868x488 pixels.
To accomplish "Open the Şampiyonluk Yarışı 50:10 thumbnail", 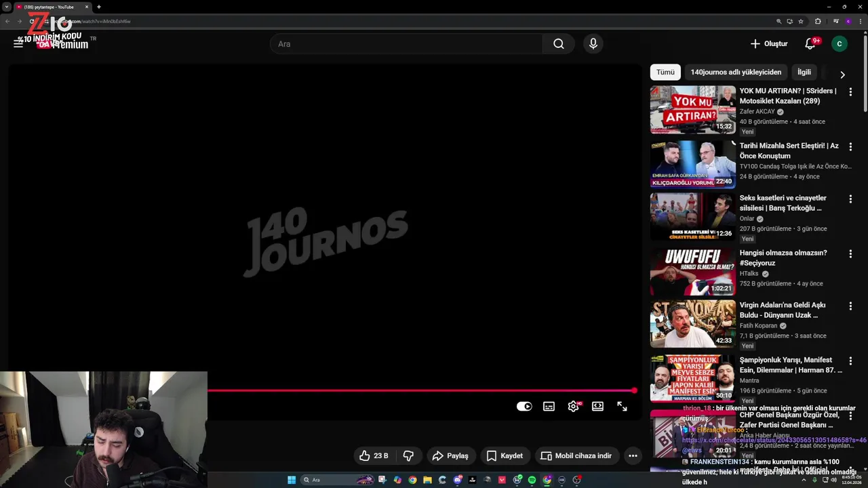I will 692,378.
